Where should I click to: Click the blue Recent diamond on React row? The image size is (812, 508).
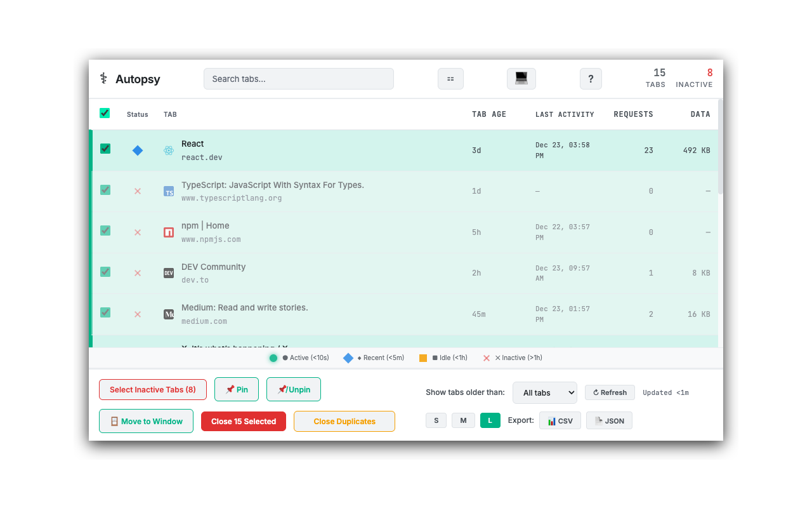137,150
